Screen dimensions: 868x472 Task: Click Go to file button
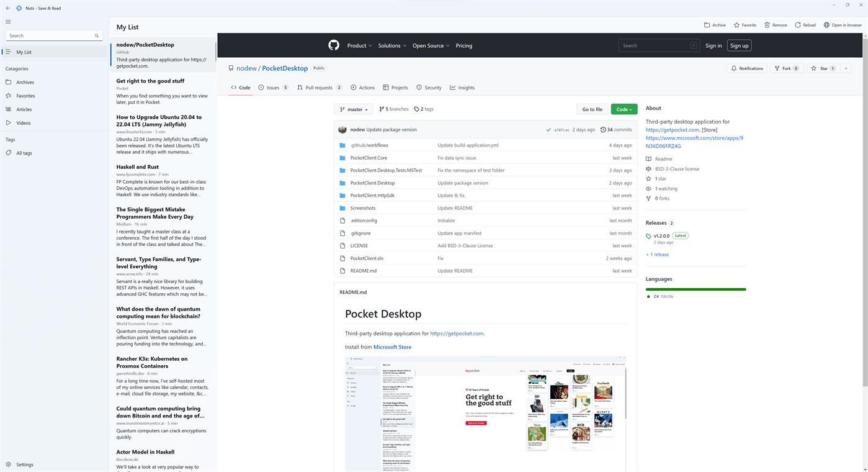592,109
